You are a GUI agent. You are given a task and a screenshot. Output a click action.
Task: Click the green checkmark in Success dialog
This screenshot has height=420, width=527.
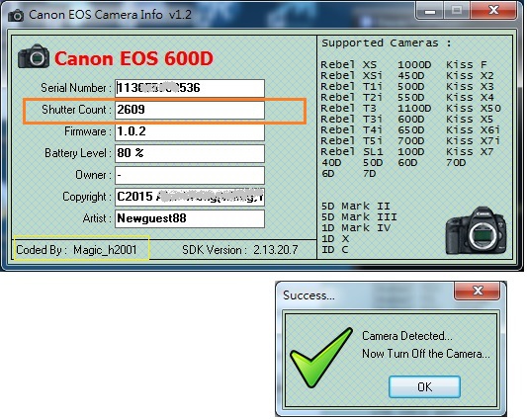tap(321, 358)
